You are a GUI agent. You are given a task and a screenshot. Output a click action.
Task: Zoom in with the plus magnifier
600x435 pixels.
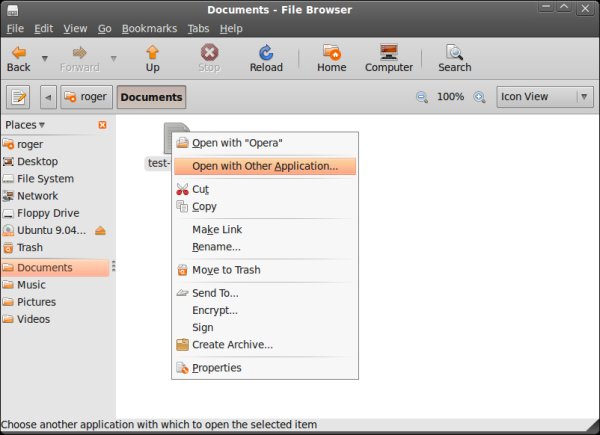(479, 97)
